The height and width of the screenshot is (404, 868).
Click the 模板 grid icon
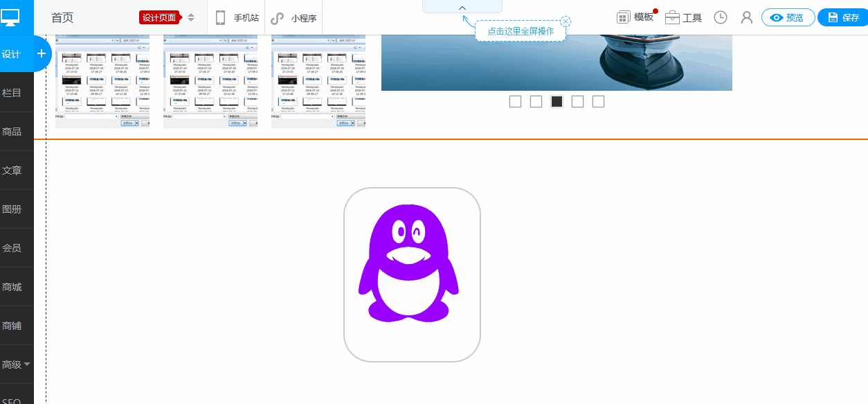pos(624,18)
